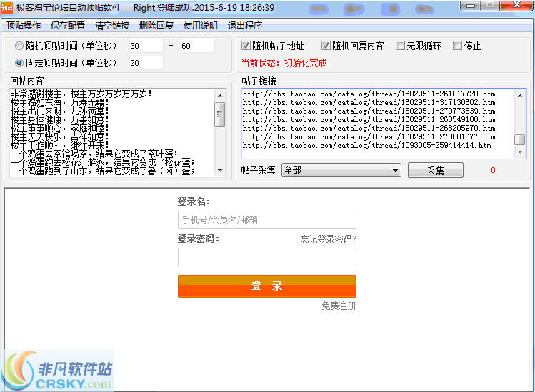This screenshot has width=535, height=392.
Task: Click the app icon in title bar
Action: pyautogui.click(x=6, y=8)
